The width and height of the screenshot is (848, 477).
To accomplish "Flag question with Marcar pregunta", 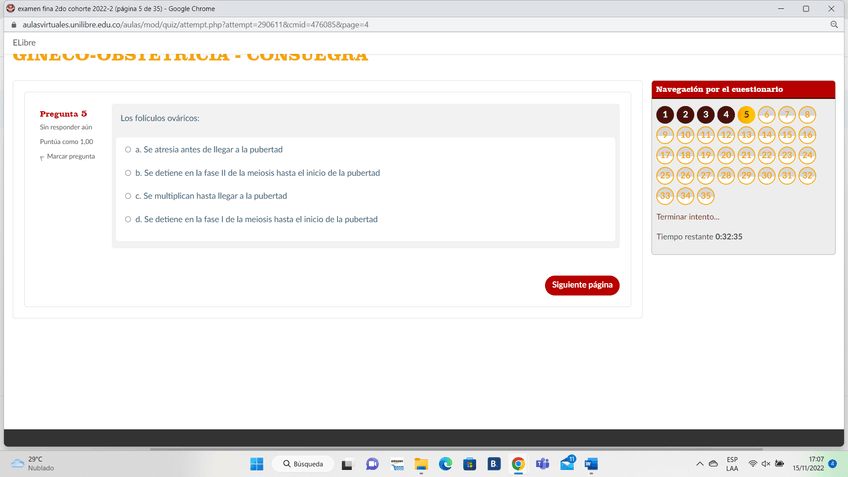I will tap(68, 157).
